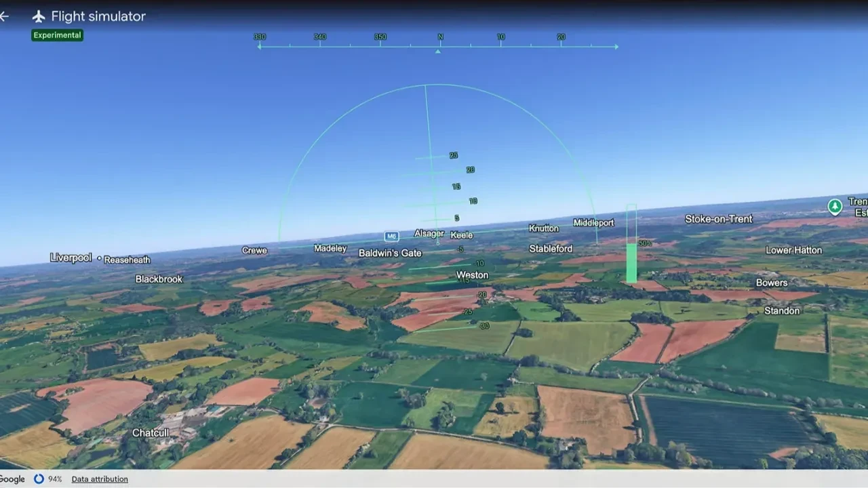Click the Keele label

[462, 235]
